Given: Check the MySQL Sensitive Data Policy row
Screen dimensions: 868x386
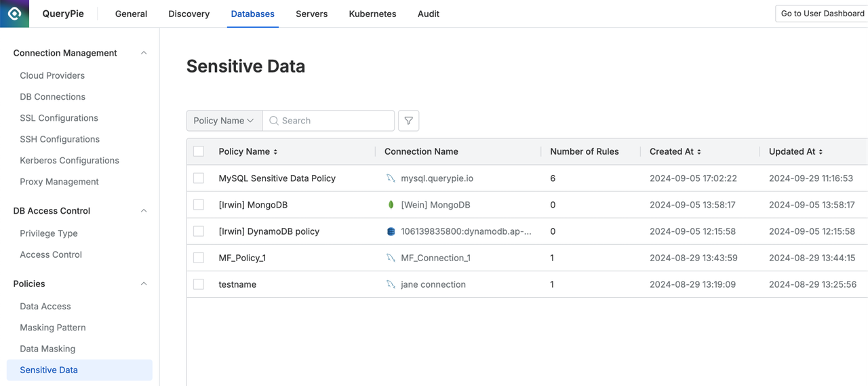Looking at the screenshot, I should click(x=199, y=178).
